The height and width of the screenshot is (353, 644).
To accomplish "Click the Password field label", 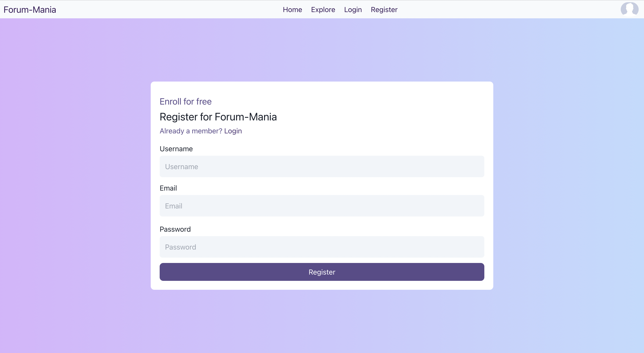I will [x=175, y=229].
